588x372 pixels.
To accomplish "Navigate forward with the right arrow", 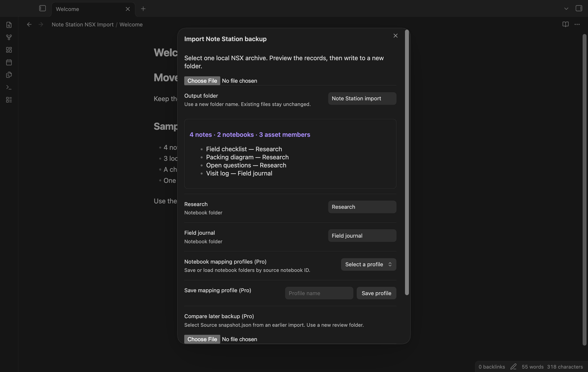I will [x=41, y=24].
